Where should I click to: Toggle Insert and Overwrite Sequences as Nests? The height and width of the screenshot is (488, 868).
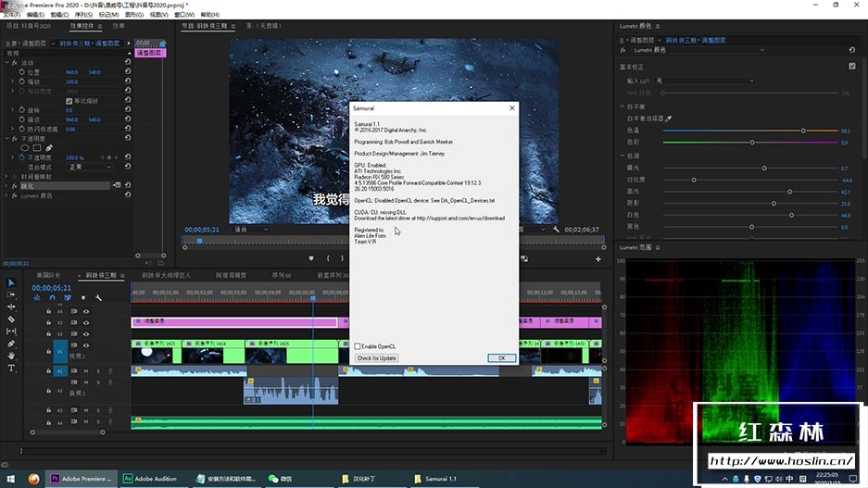point(37,297)
